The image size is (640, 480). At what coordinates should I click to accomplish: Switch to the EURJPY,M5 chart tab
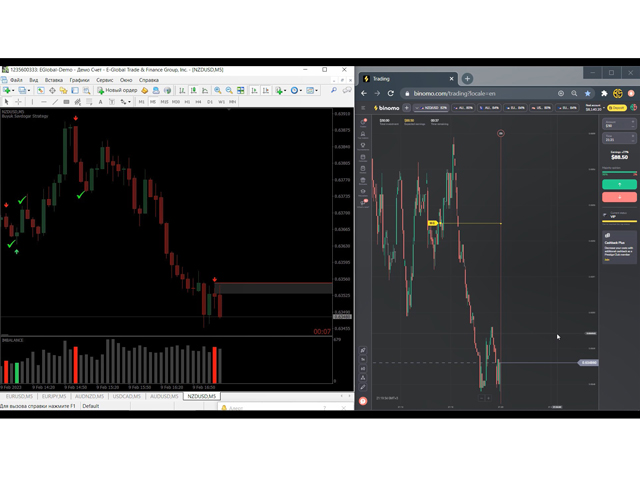point(54,396)
